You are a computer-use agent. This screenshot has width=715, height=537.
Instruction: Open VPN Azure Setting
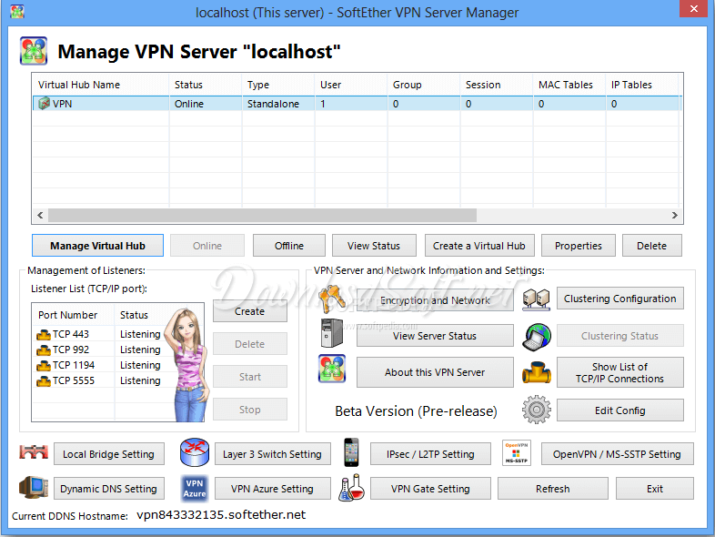(x=273, y=489)
